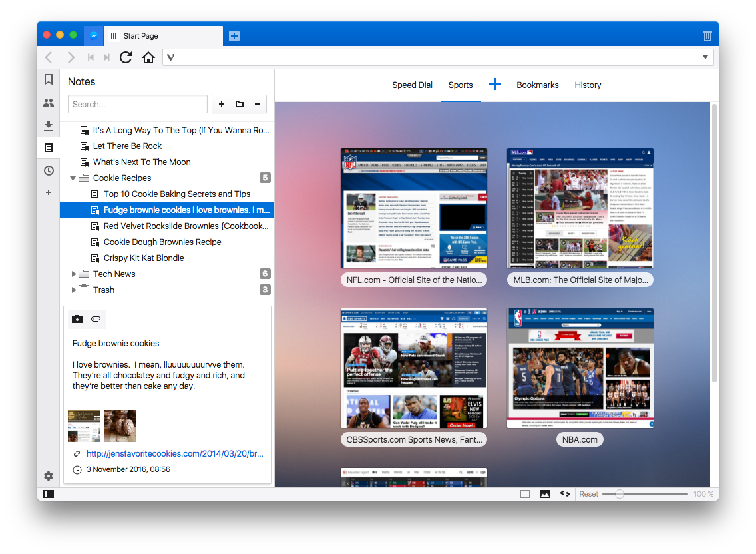Open Vivaldi settings gear
This screenshot has height=554, width=756.
[48, 476]
